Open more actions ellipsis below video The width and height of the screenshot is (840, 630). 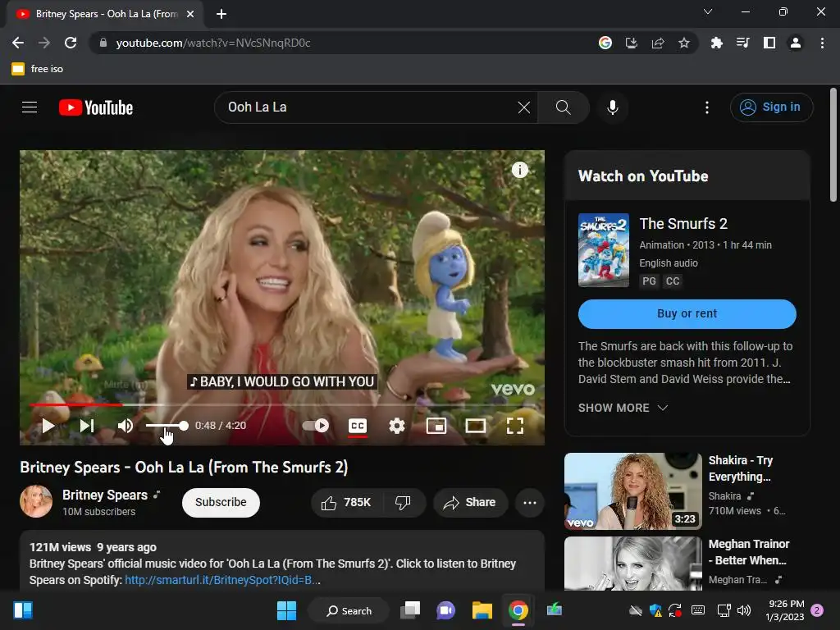pyautogui.click(x=530, y=503)
